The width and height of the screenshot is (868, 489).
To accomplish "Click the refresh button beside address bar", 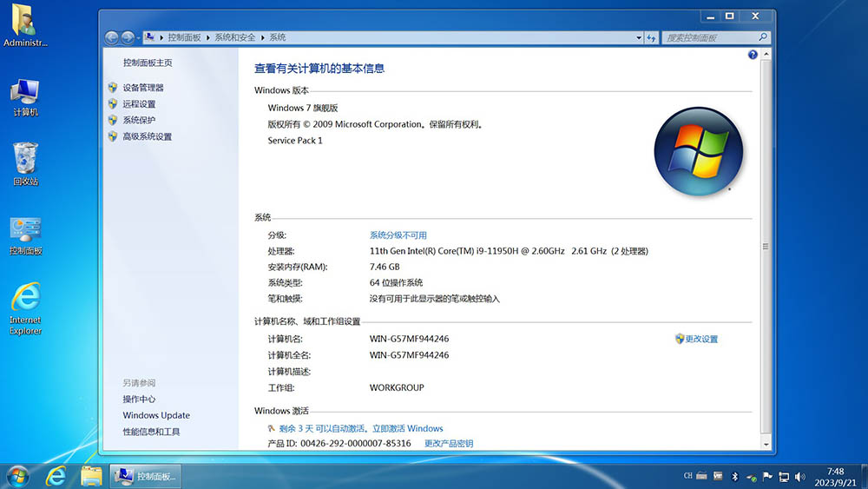I will [x=651, y=37].
